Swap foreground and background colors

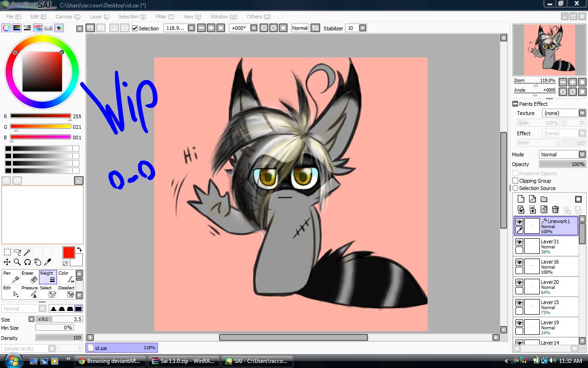pyautogui.click(x=79, y=250)
